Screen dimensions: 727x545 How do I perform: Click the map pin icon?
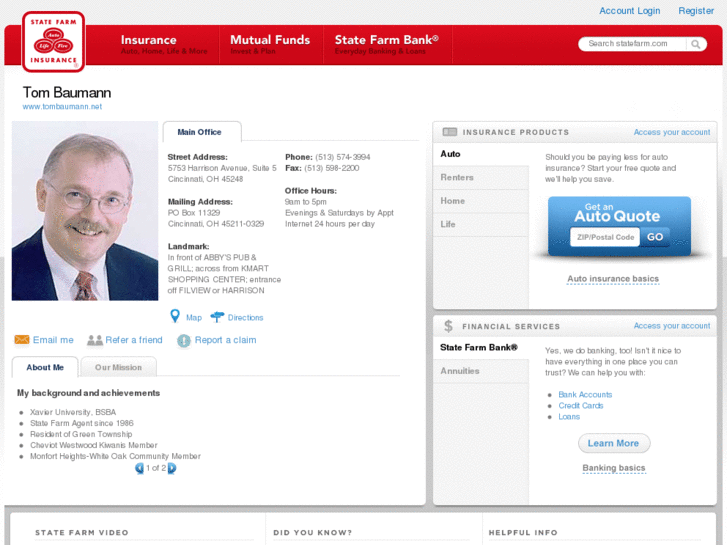coord(175,316)
